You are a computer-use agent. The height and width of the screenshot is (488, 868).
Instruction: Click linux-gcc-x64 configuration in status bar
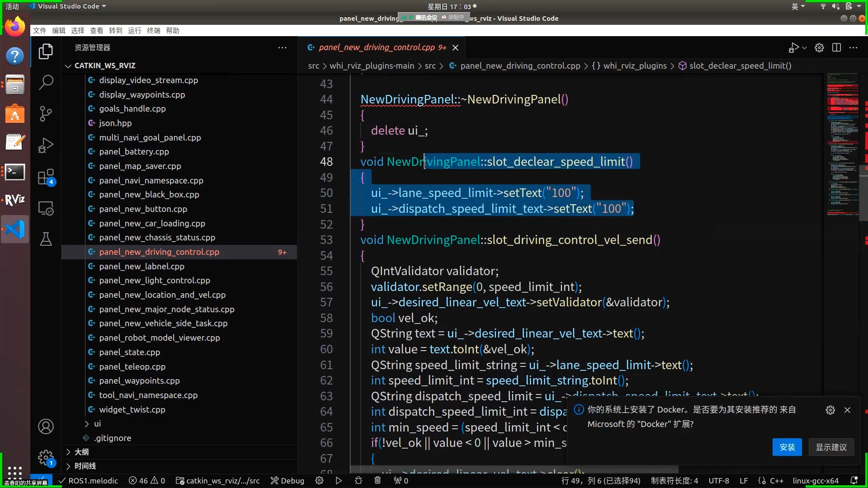pos(816,481)
